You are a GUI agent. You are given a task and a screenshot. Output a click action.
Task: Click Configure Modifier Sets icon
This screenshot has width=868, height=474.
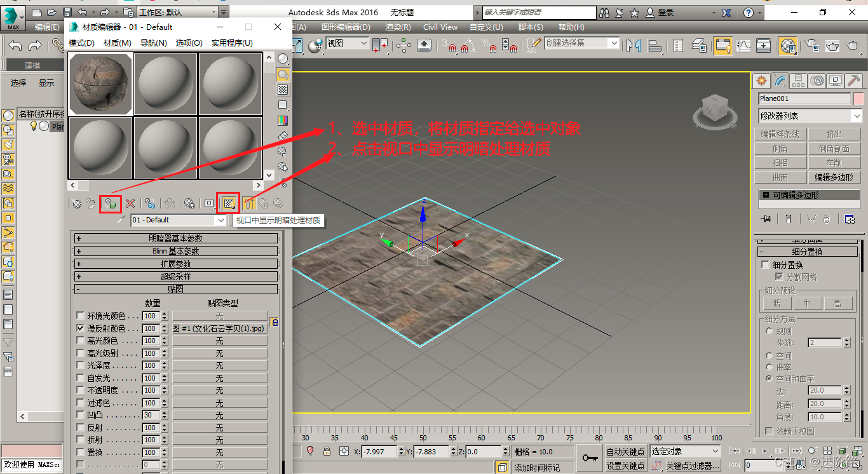pyautogui.click(x=850, y=219)
